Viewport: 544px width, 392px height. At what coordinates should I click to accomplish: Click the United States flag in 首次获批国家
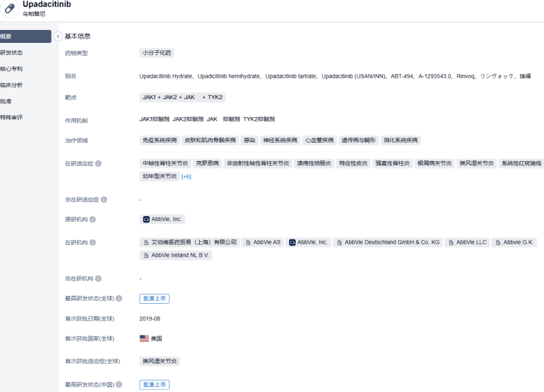[144, 338]
